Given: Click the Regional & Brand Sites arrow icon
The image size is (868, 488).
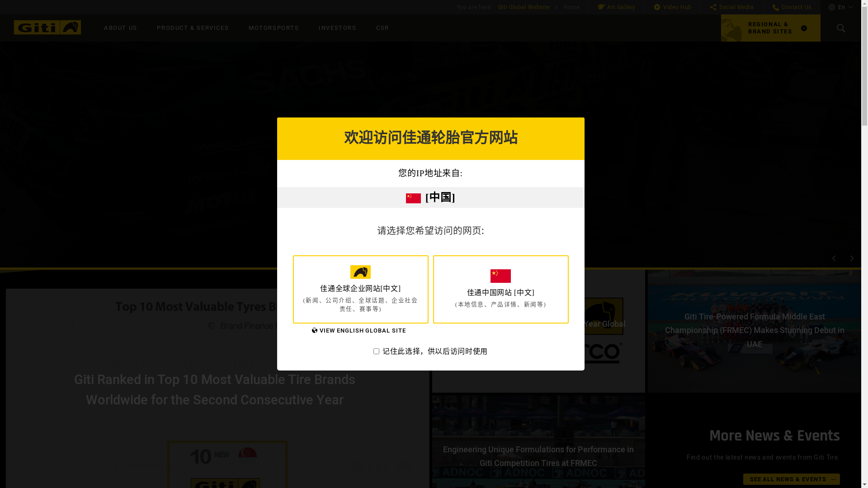Looking at the screenshot, I should (x=804, y=28).
